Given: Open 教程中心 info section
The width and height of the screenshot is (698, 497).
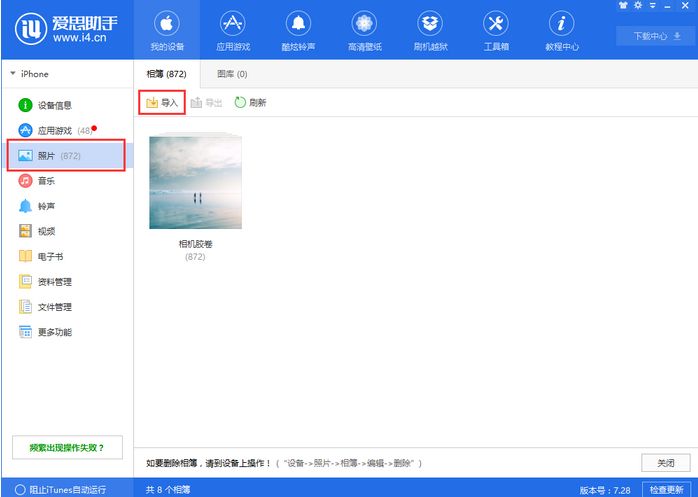Looking at the screenshot, I should (x=562, y=30).
